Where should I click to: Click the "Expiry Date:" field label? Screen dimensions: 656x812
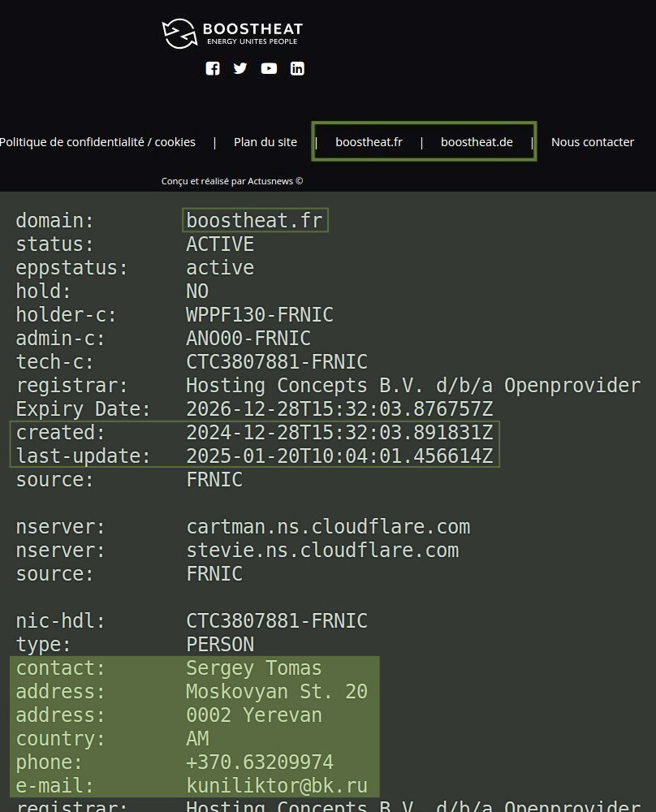(84, 409)
